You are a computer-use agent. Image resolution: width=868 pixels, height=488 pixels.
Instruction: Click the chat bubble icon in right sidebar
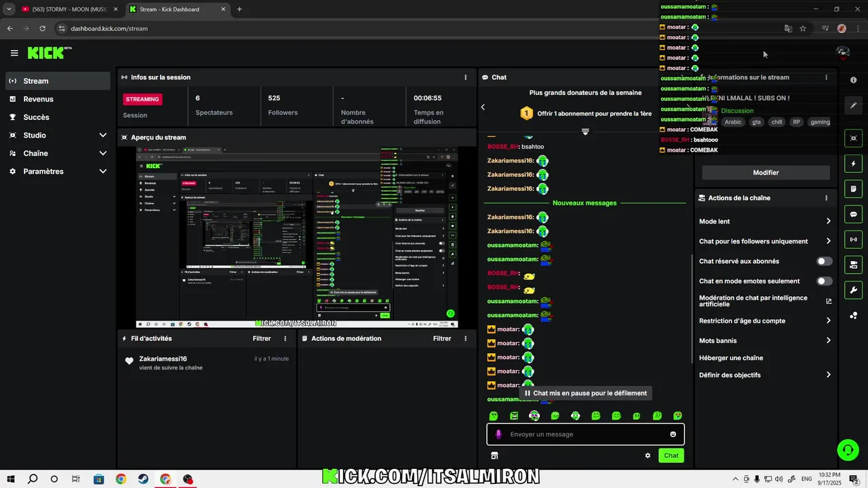(853, 214)
